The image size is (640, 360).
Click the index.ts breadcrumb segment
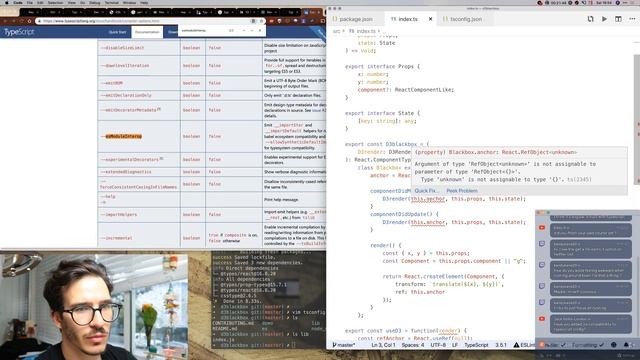tap(366, 31)
